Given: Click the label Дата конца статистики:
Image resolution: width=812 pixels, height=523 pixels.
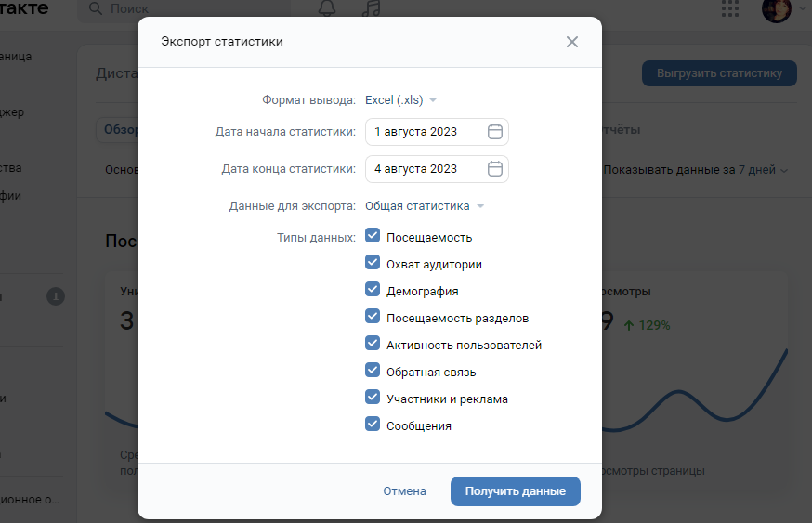Looking at the screenshot, I should coord(288,169).
